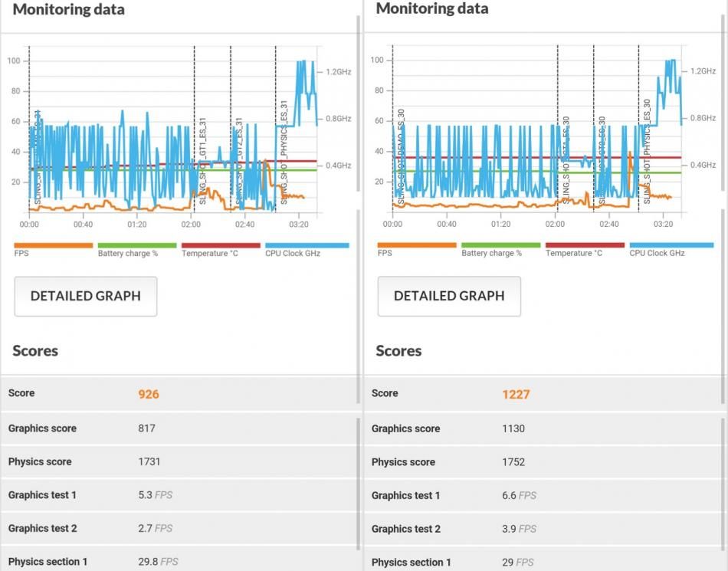Open the left panel's DETAILED GRAPH button
The width and height of the screenshot is (728, 571).
86,297
